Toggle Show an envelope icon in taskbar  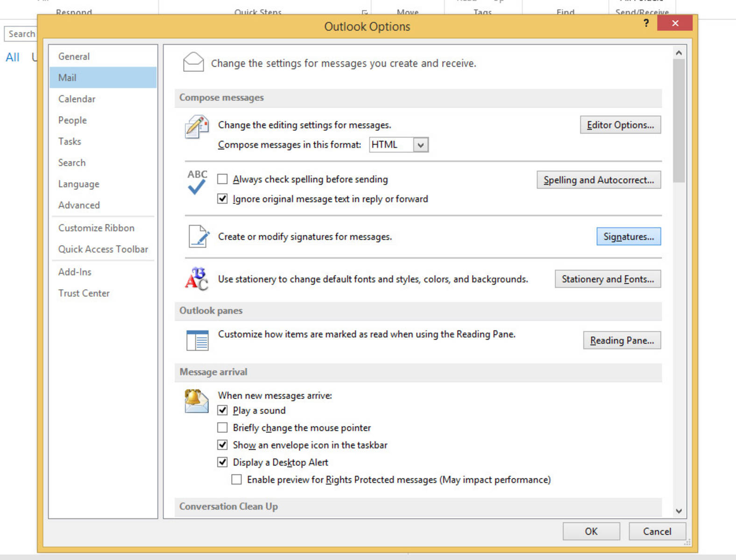223,445
